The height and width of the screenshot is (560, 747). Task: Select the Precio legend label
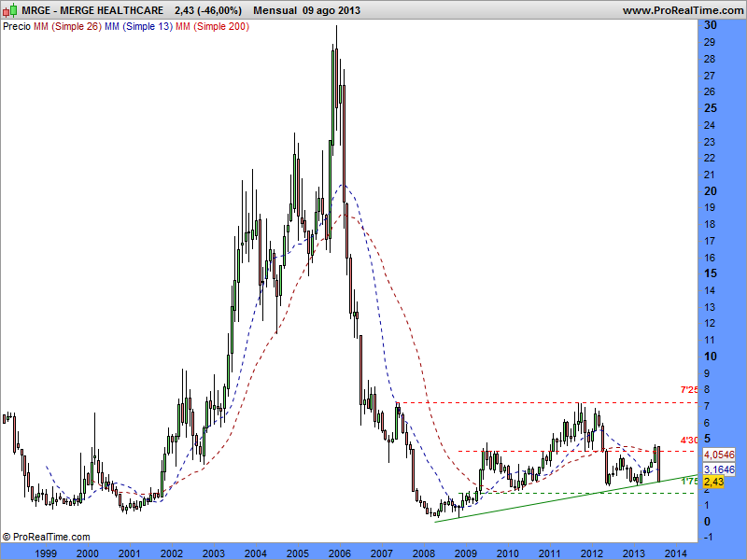pyautogui.click(x=17, y=27)
